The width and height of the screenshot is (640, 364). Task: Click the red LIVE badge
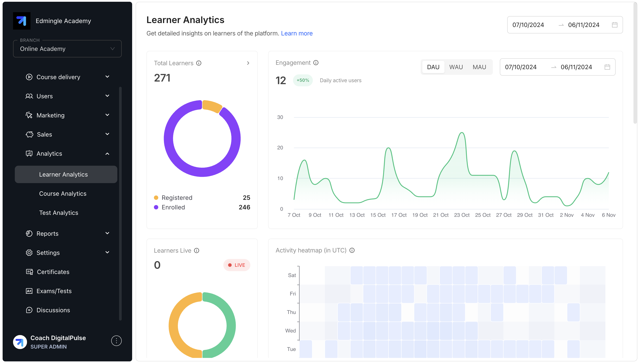[236, 265]
